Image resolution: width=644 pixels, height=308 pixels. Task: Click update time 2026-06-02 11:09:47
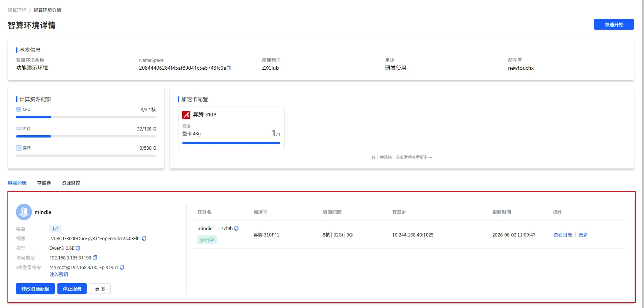tap(514, 235)
